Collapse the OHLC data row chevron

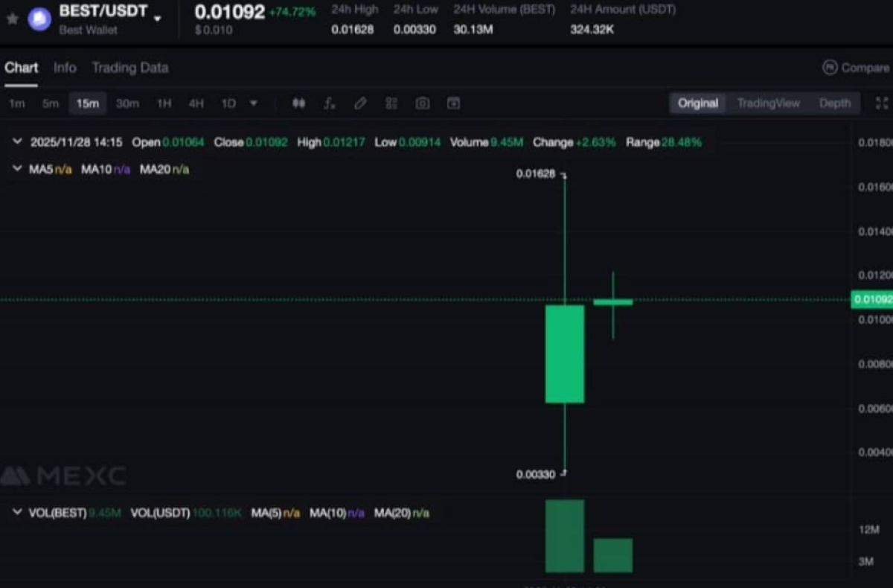pos(16,141)
